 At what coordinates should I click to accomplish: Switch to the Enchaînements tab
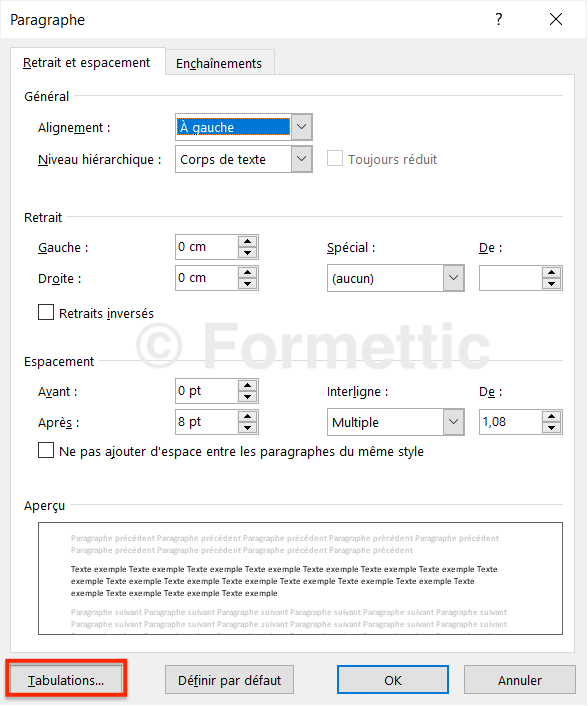click(219, 63)
